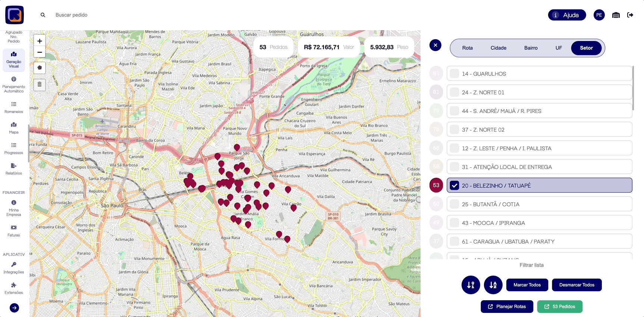Viewport: 644px width, 317px height.
Task: Check the 14 - GUARULHOS sector checkbox
Action: point(454,73)
